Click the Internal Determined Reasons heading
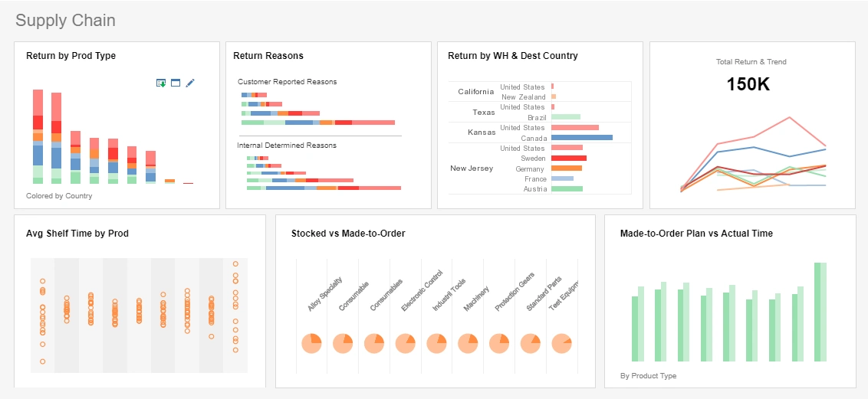 [x=286, y=146]
